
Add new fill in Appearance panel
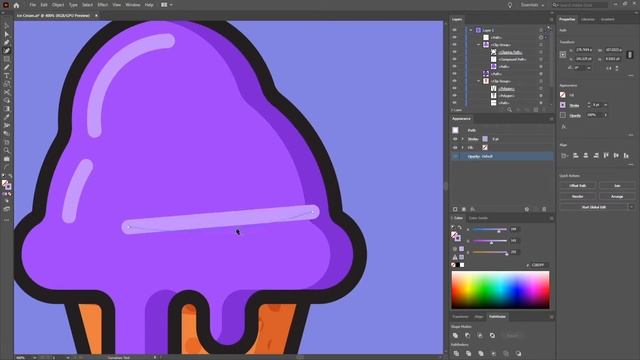pyautogui.click(x=464, y=209)
